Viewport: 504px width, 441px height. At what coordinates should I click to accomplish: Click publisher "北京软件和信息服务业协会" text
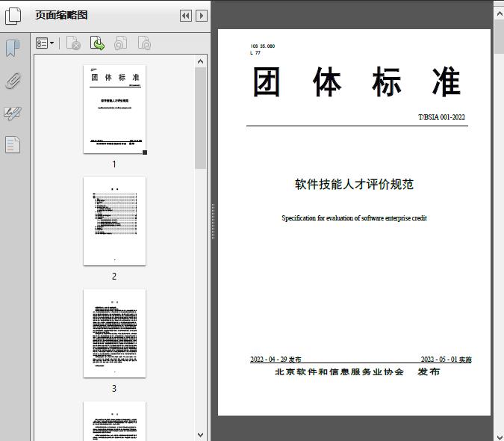pyautogui.click(x=339, y=371)
